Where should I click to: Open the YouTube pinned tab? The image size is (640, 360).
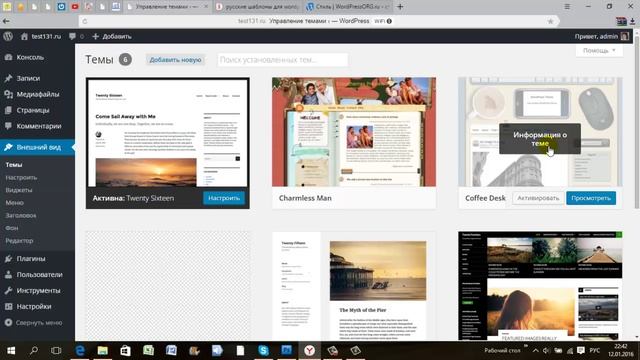[75, 7]
